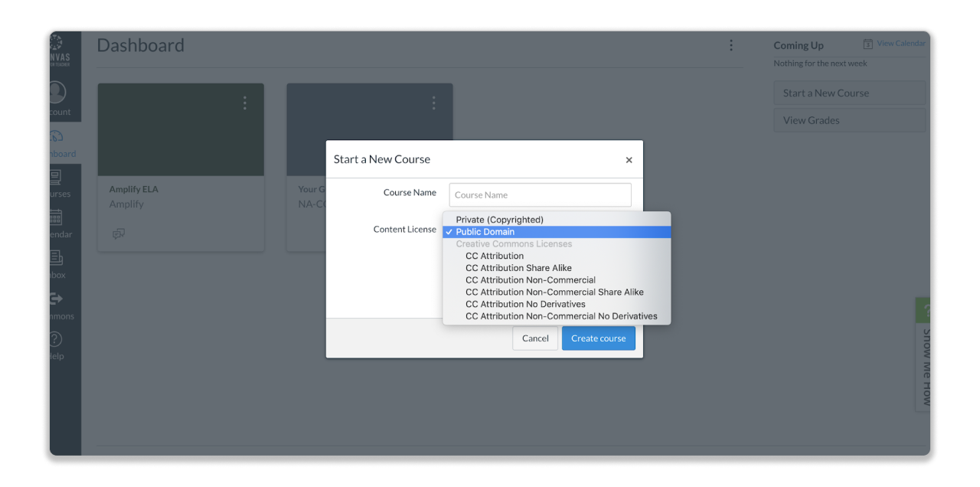This screenshot has height=487, width=980.
Task: Choose CC Attribution Share Alike license
Action: click(557, 268)
